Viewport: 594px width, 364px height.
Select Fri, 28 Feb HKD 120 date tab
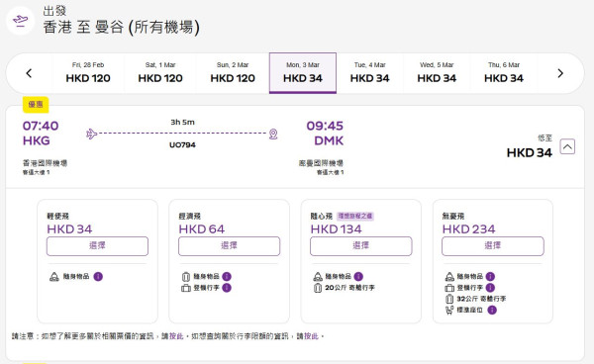pyautogui.click(x=88, y=73)
